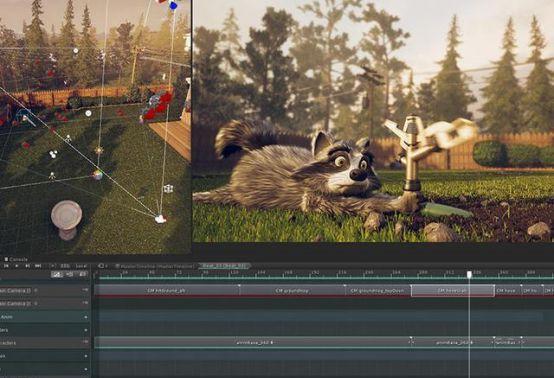Viewport: 554px width, 378px height.
Task: Select the short CM hose clip after highlighted one
Action: 508,291
